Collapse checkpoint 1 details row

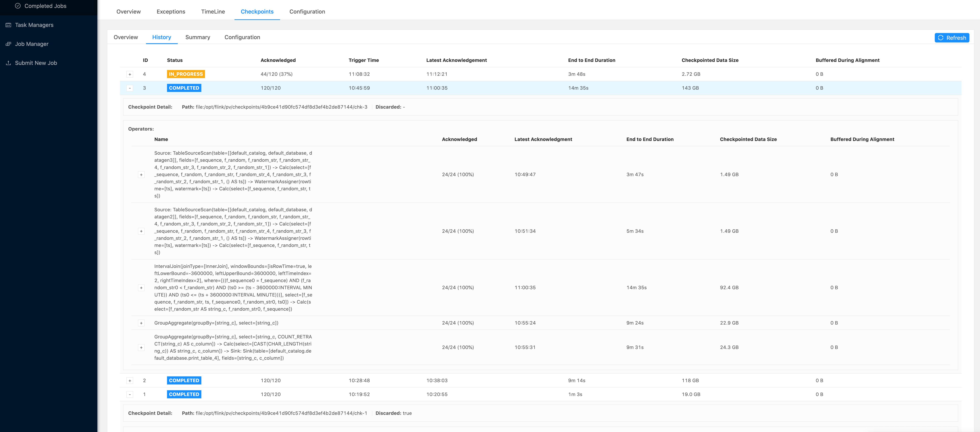(130, 395)
